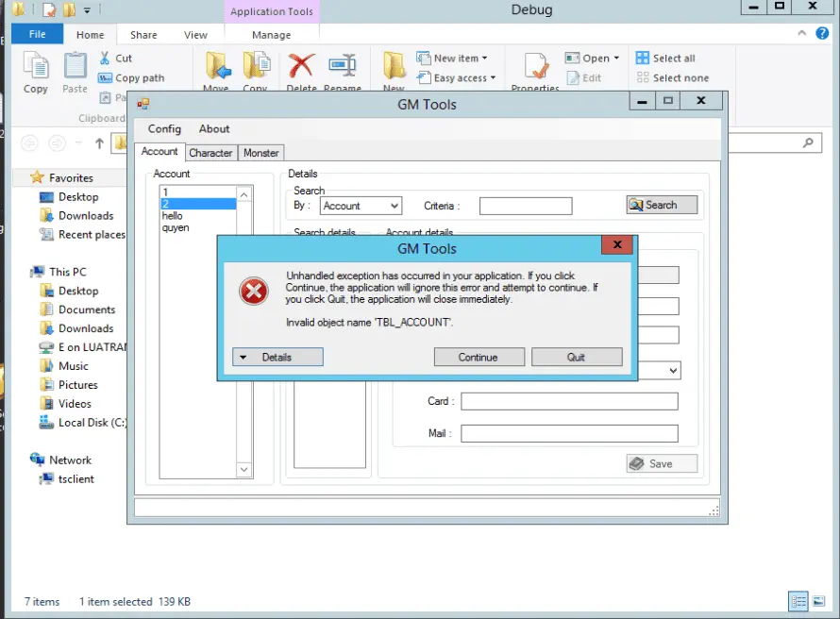Click the Copy icon in the Clipboard ribbon

(x=37, y=65)
